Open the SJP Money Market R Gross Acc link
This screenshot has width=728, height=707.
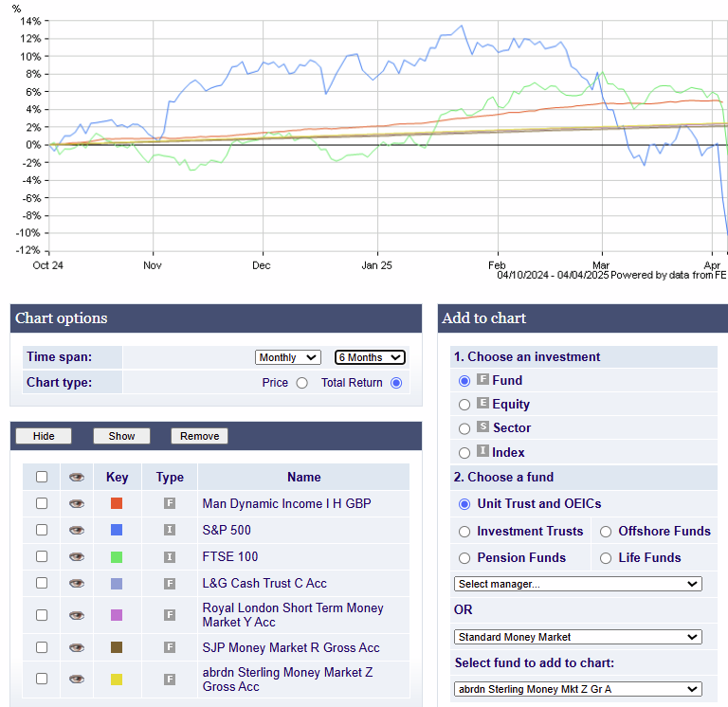[290, 647]
